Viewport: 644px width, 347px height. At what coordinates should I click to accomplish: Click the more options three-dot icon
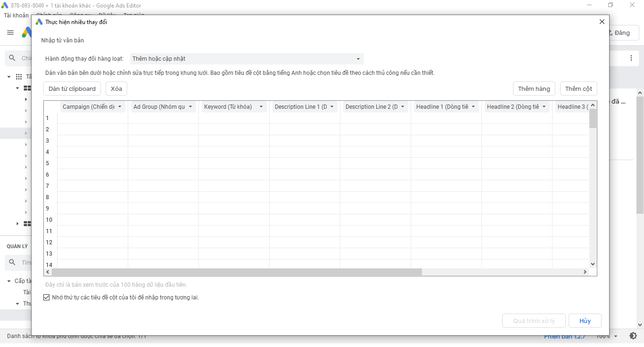pyautogui.click(x=631, y=58)
